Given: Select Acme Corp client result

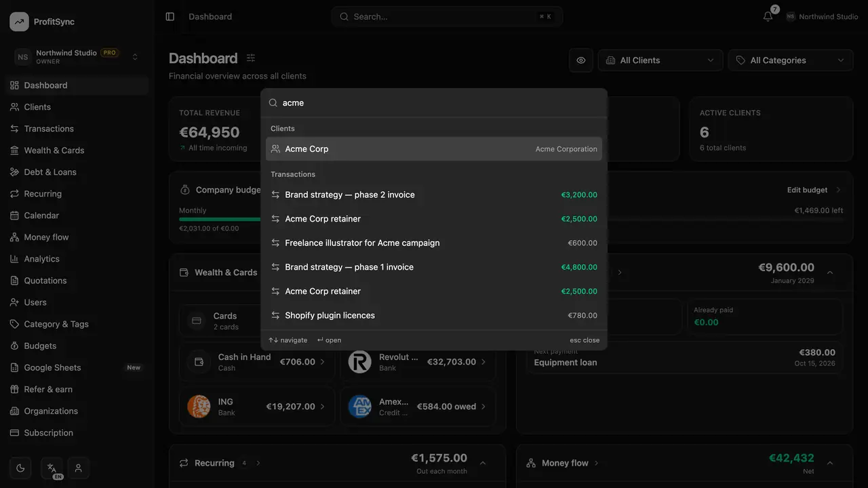Looking at the screenshot, I should point(434,149).
